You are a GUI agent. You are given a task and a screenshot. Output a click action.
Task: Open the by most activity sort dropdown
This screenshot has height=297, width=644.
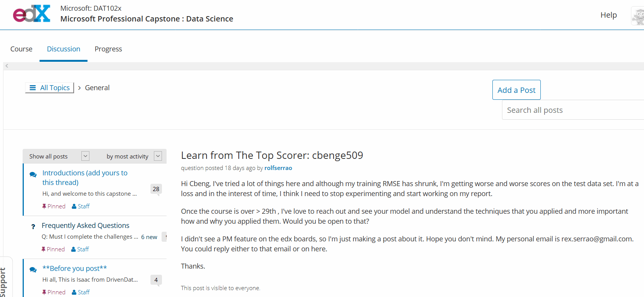tap(158, 156)
